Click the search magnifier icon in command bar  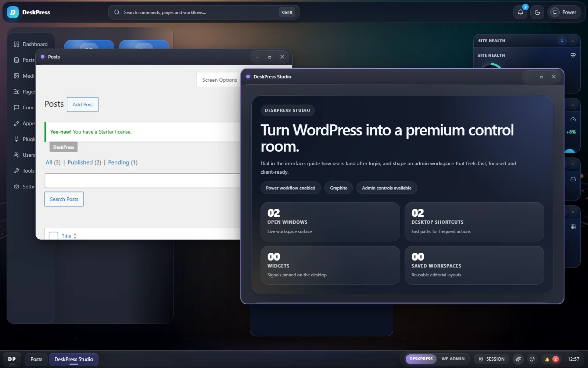(x=117, y=12)
